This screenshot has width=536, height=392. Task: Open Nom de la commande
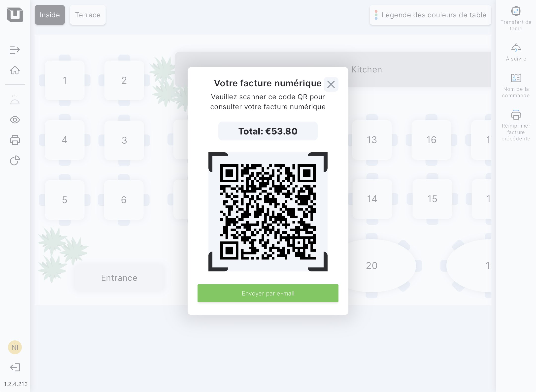pyautogui.click(x=516, y=86)
